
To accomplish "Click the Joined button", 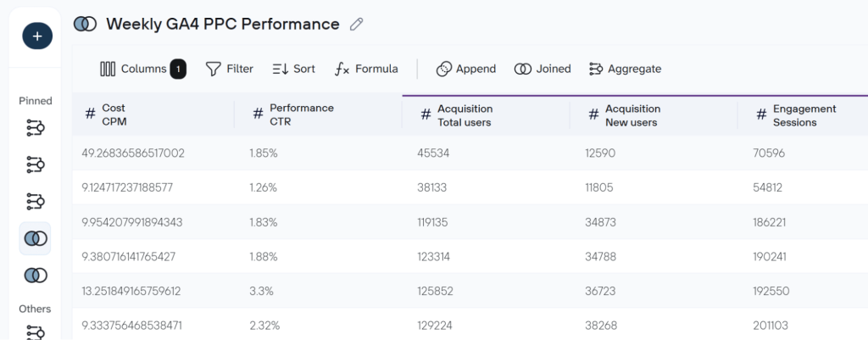I will click(x=542, y=69).
